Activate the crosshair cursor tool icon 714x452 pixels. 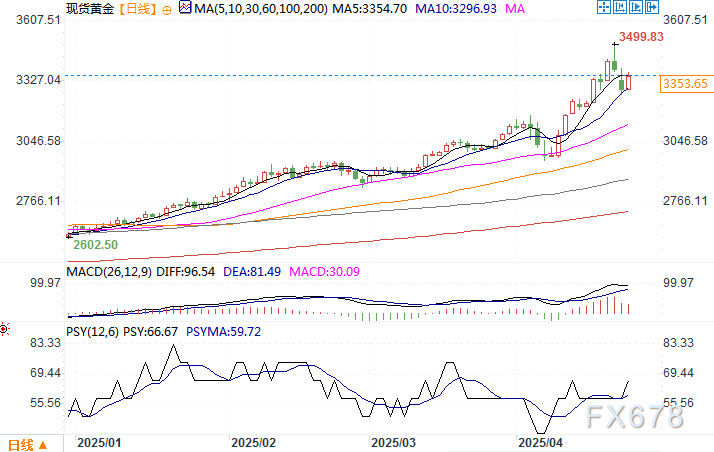[604, 7]
